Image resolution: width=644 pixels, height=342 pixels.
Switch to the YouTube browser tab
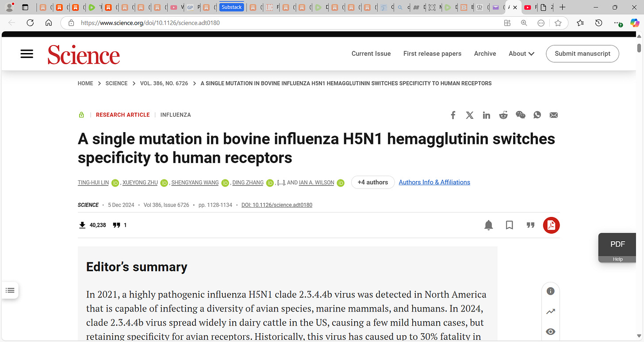point(529,7)
